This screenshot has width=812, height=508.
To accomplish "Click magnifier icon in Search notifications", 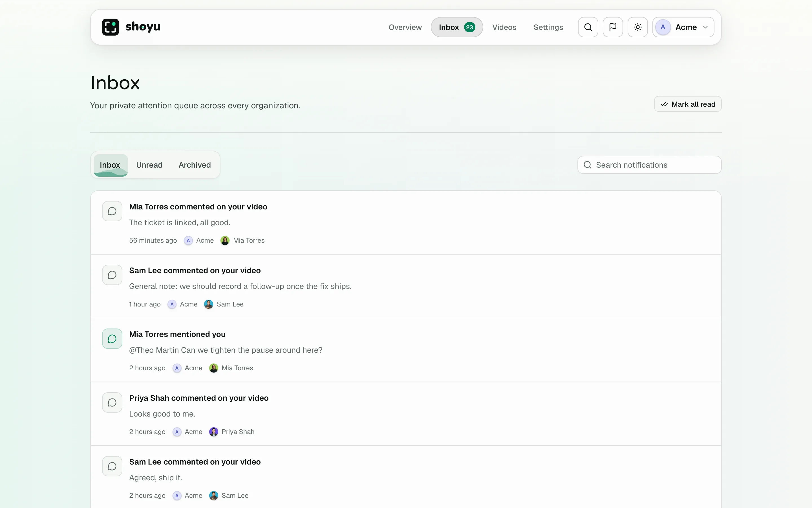I will pos(587,165).
